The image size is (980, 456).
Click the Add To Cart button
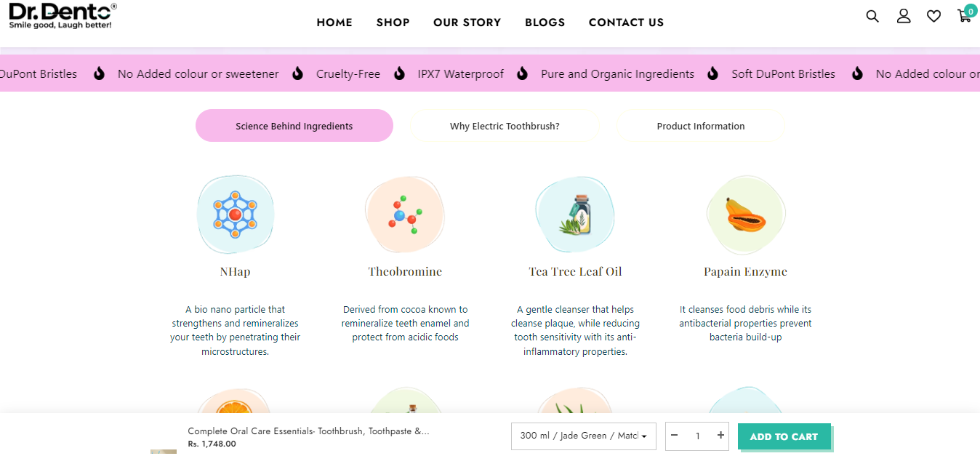[x=784, y=436]
